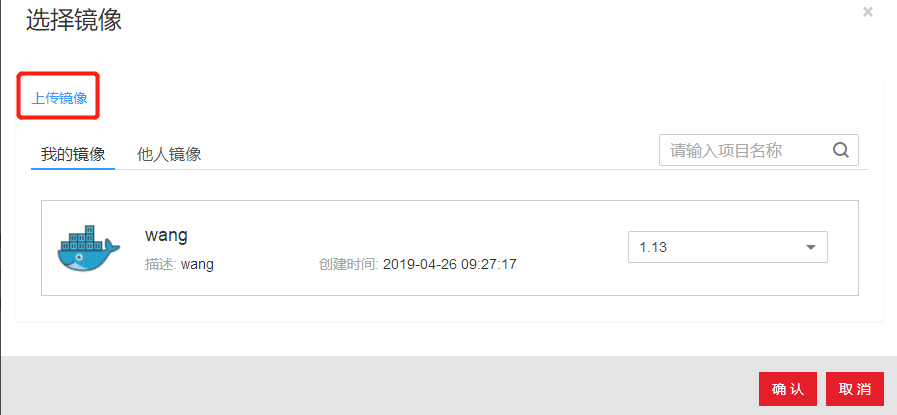This screenshot has width=897, height=415.
Task: Switch to the 他人镜像 tab
Action: point(169,154)
